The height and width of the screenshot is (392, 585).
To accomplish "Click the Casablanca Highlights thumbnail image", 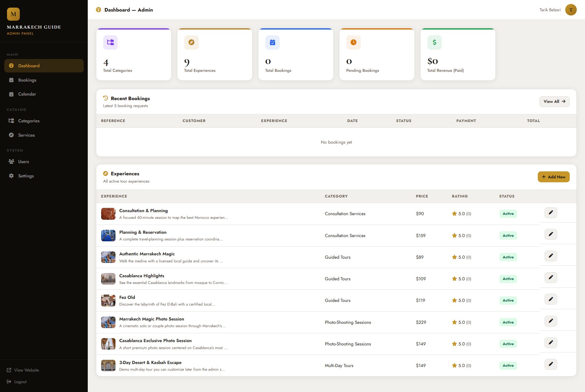I will click(108, 279).
